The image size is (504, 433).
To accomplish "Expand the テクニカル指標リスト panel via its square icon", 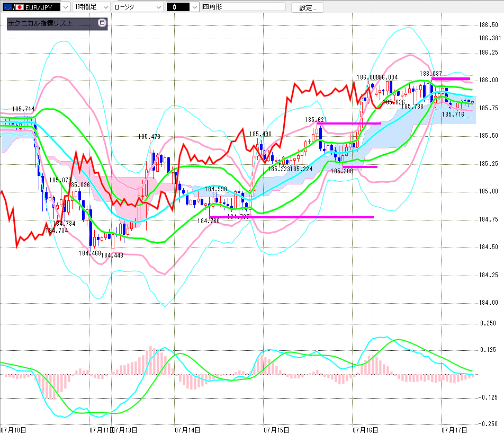I will pos(102,23).
